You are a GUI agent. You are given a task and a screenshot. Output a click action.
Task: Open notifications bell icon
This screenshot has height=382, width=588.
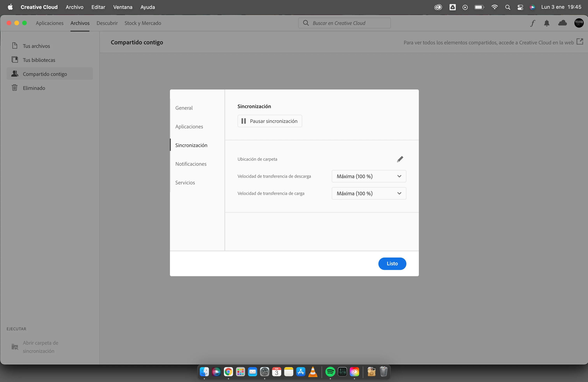tap(547, 23)
